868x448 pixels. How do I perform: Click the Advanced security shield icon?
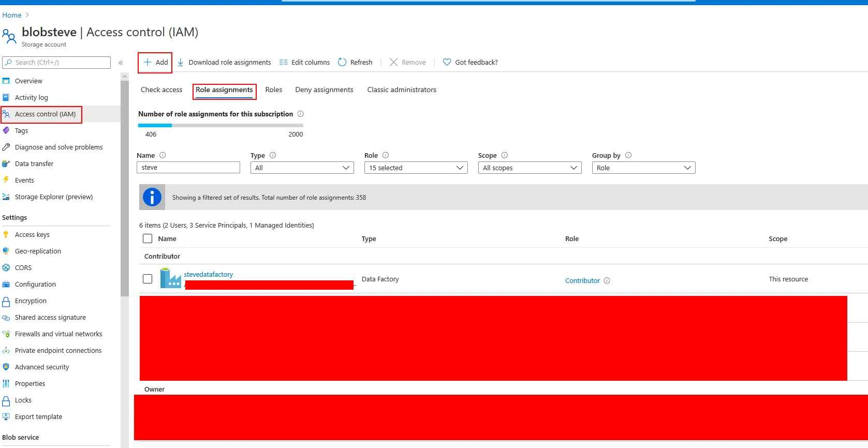[6, 367]
